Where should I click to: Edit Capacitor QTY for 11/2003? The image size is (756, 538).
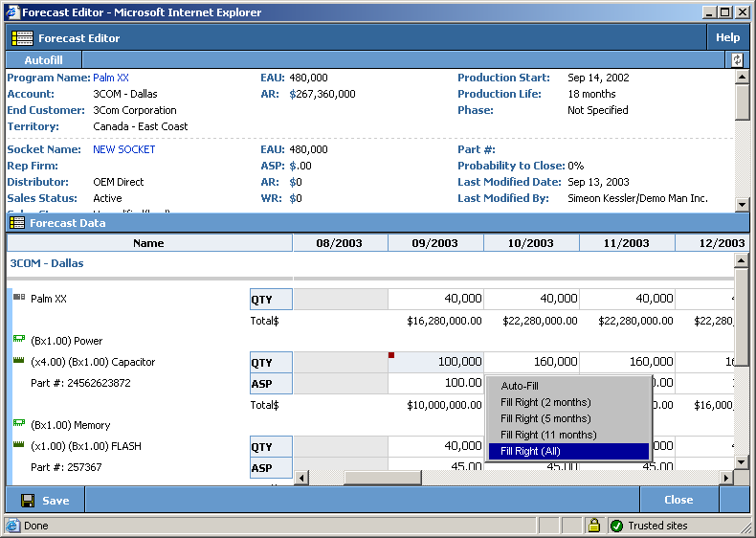point(627,363)
